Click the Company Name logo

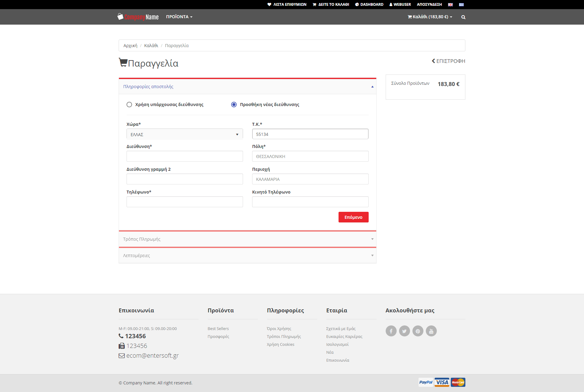tap(138, 17)
